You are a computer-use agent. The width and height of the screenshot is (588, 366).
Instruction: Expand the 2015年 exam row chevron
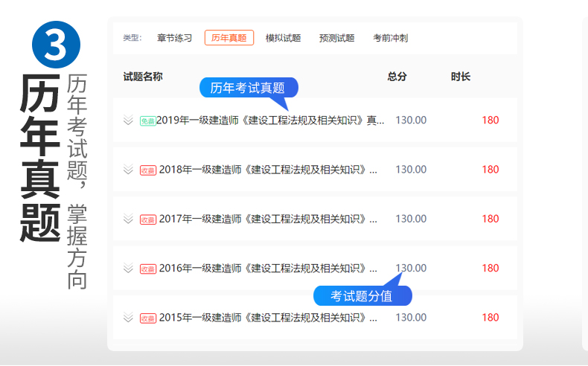coord(128,318)
